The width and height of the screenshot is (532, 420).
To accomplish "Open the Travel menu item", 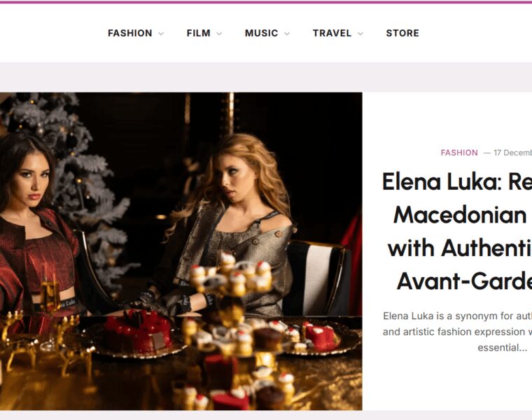I will pyautogui.click(x=332, y=33).
